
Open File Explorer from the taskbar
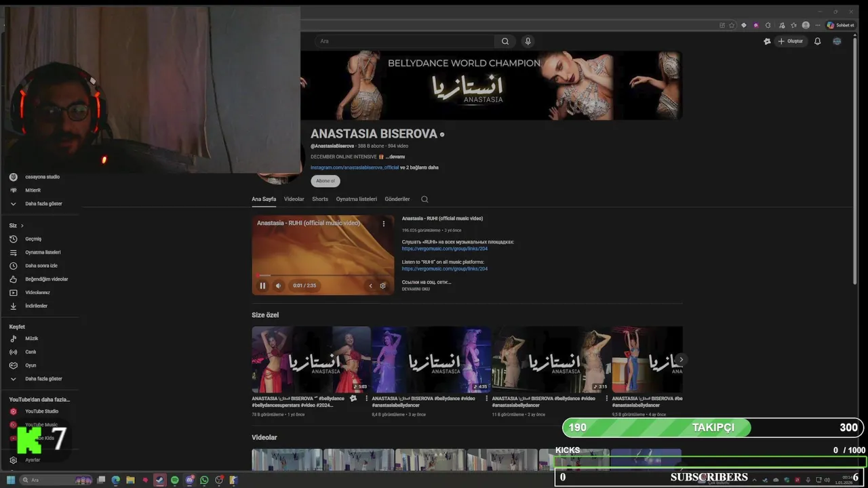pyautogui.click(x=130, y=480)
